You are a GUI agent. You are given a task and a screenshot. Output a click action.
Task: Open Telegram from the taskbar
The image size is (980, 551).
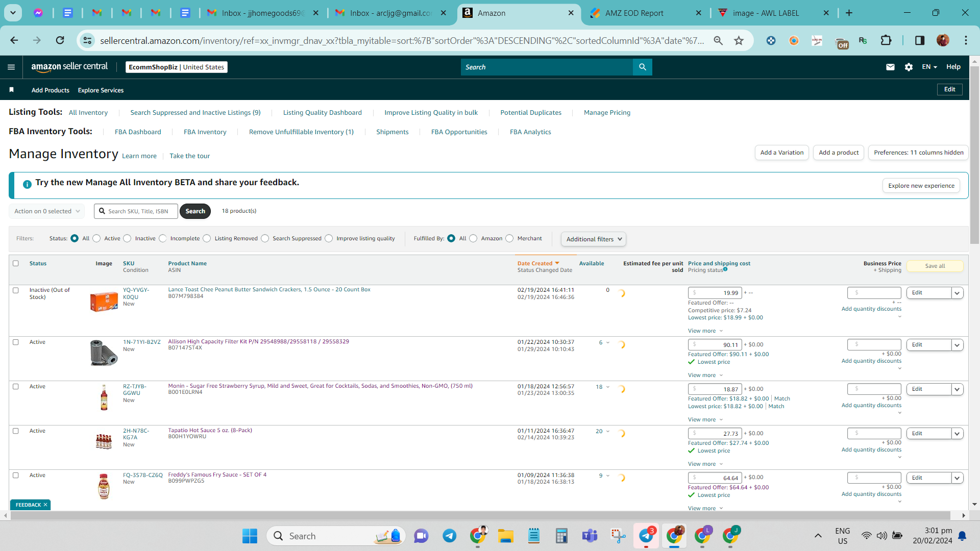[x=449, y=536]
